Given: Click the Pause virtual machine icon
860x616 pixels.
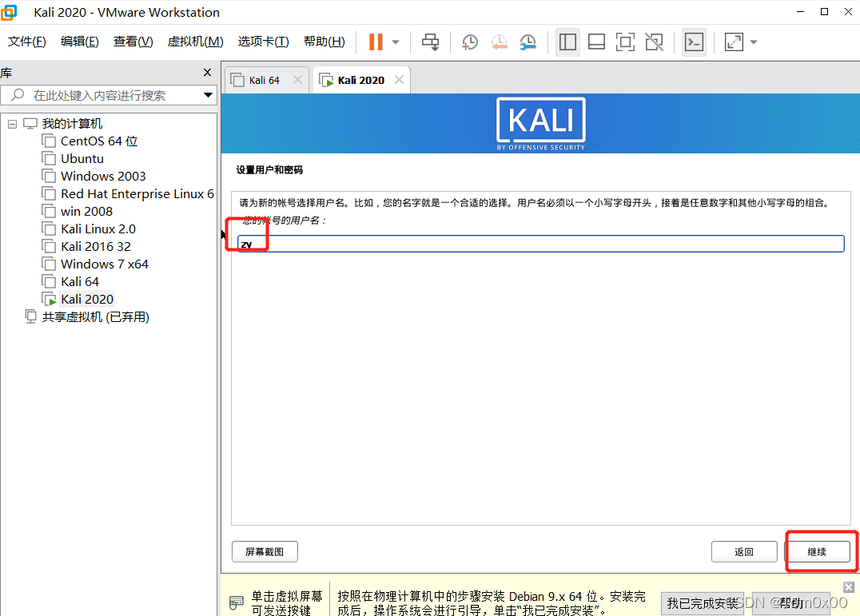Looking at the screenshot, I should 376,42.
